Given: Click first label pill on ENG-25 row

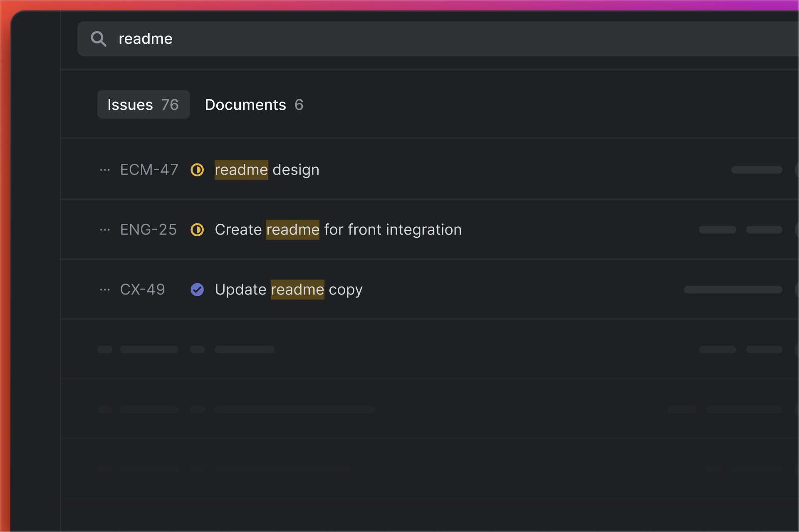Looking at the screenshot, I should [x=717, y=230].
